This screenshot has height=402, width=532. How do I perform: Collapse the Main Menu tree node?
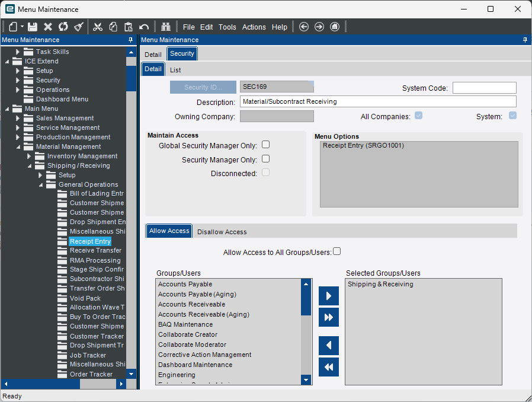tap(7, 109)
